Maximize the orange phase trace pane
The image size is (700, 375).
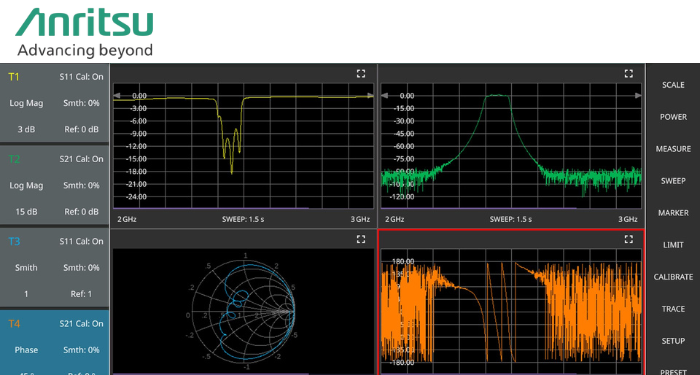[629, 239]
